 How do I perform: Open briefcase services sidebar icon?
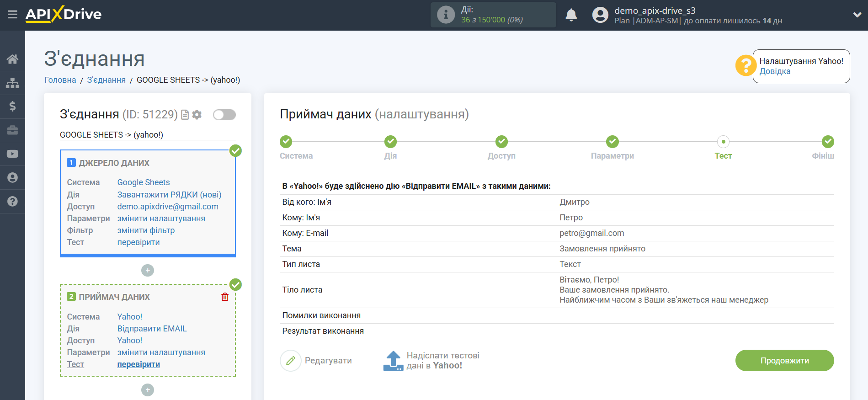click(x=12, y=130)
